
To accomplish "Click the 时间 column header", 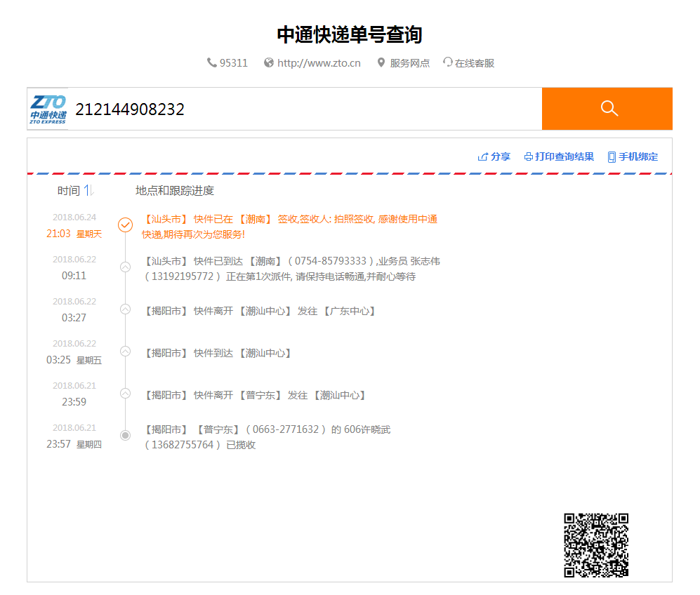I will pos(68,191).
